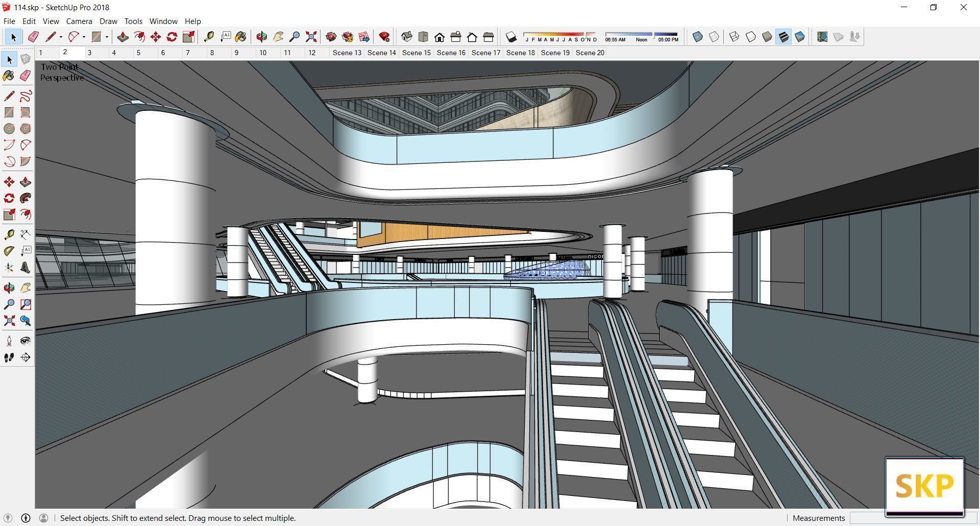Viewport: 980px width, 526px height.
Task: Select the Polygon tool in left panel
Action: tap(26, 129)
